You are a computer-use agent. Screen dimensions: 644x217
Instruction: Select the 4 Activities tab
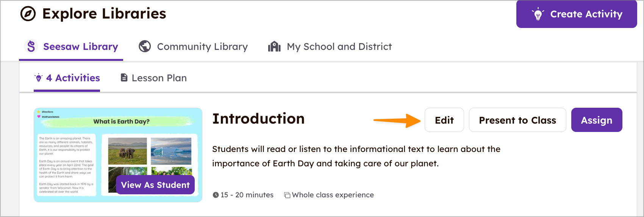point(67,78)
